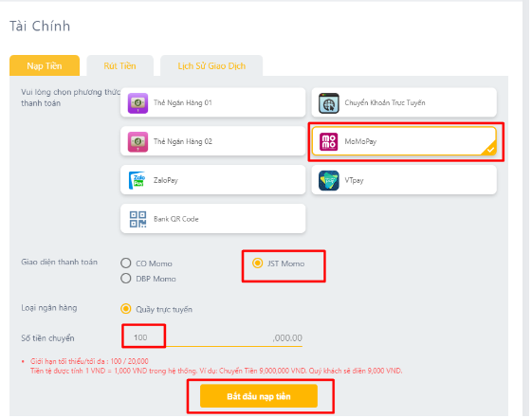Select the Bank QR Code payment option label
This screenshot has height=418, width=532.
pos(176,219)
